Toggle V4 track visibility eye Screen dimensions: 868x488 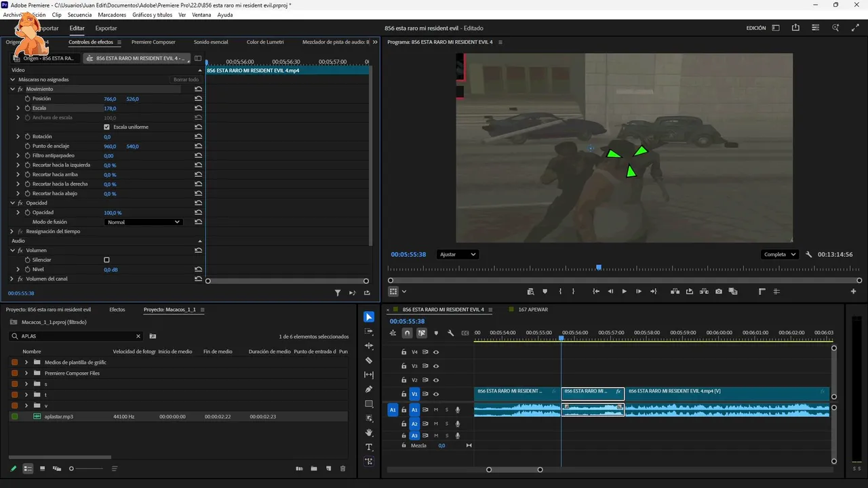[436, 352]
